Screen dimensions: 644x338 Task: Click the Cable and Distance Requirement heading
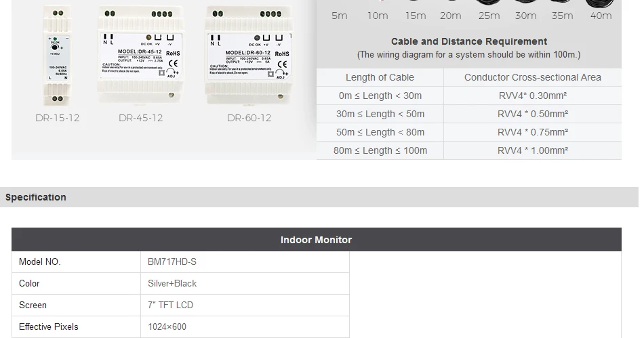[x=469, y=41]
